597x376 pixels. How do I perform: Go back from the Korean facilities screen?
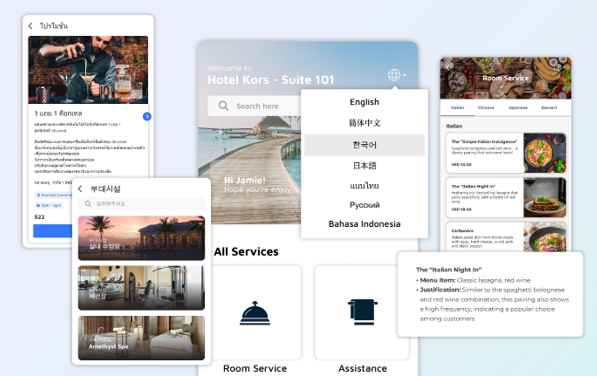(80, 189)
